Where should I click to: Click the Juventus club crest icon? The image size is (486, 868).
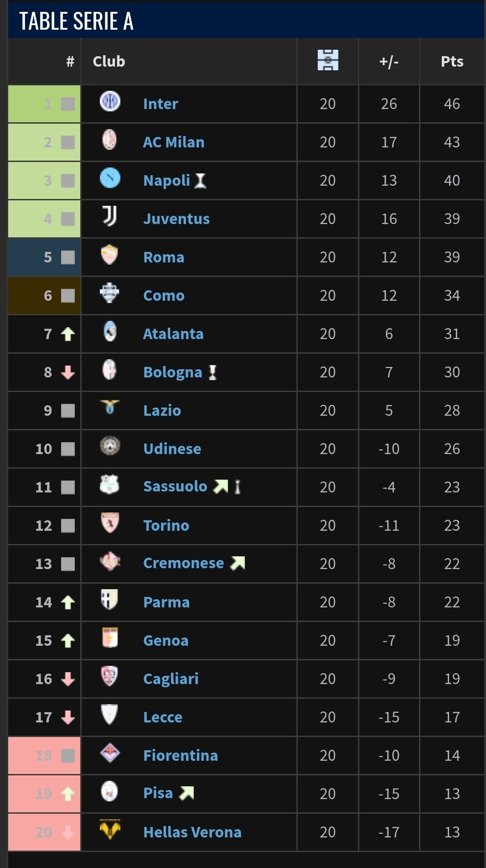tap(110, 216)
